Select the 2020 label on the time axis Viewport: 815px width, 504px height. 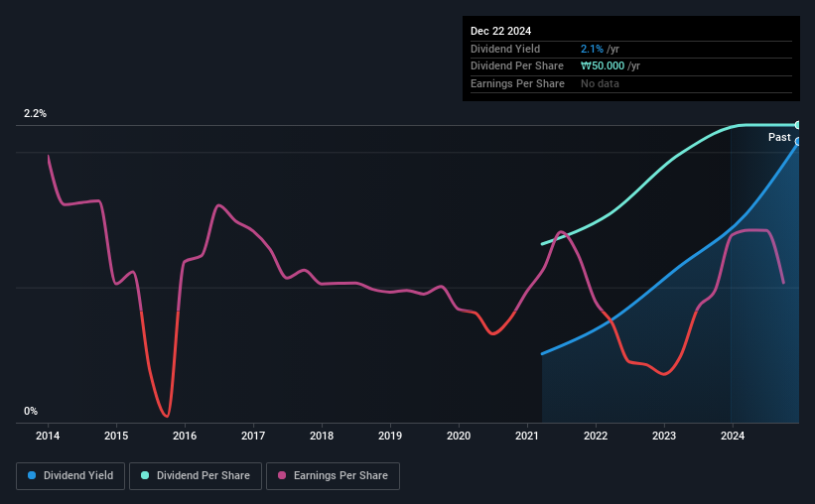tap(459, 436)
